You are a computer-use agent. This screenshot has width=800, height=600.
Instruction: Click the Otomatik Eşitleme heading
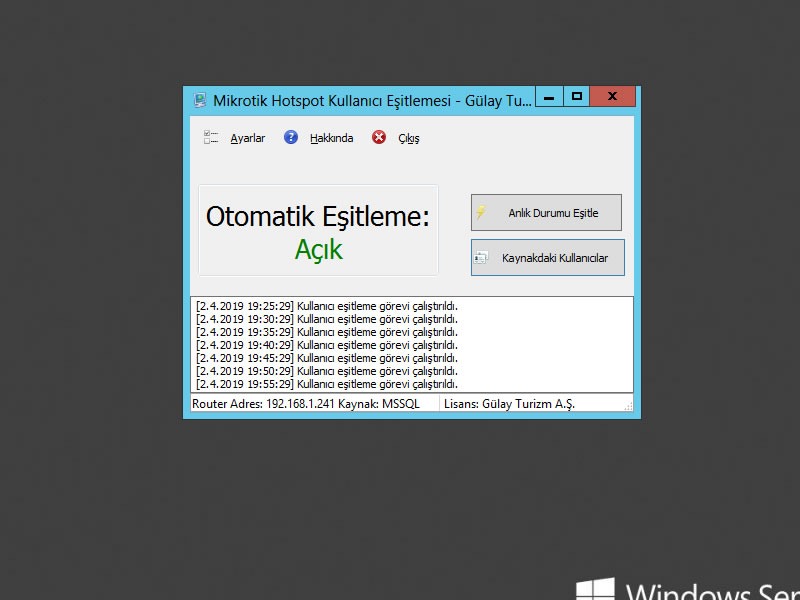coord(317,217)
